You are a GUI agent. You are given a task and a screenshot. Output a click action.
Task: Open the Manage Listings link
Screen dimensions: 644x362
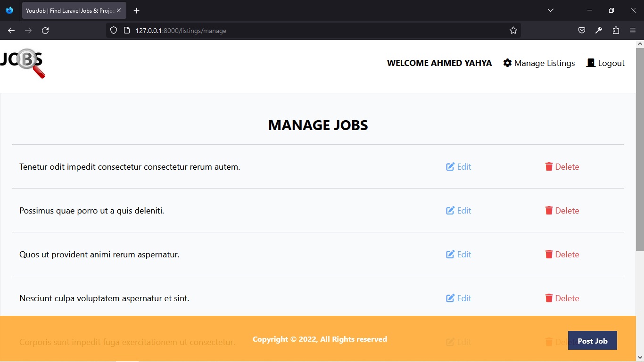tap(544, 63)
